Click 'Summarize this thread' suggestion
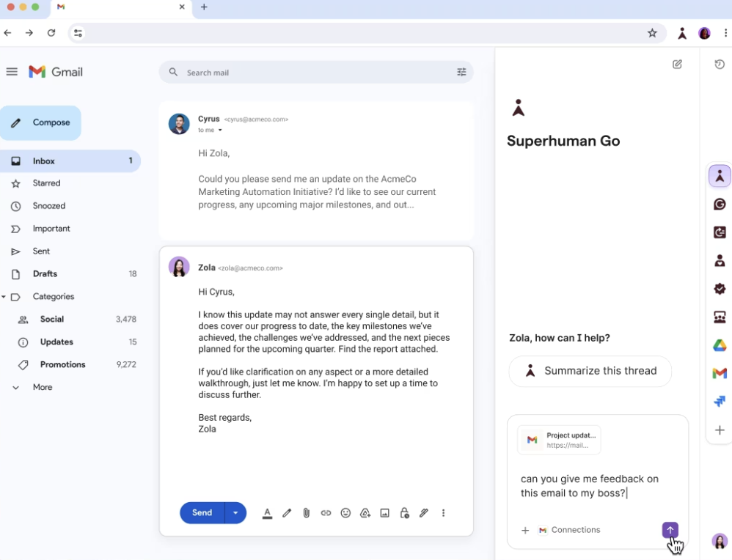The width and height of the screenshot is (732, 560). [590, 371]
